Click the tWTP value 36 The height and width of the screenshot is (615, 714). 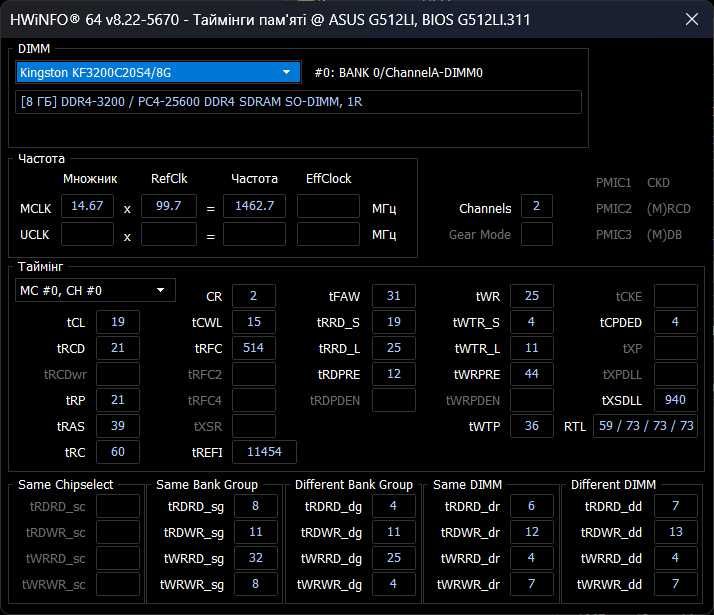532,426
